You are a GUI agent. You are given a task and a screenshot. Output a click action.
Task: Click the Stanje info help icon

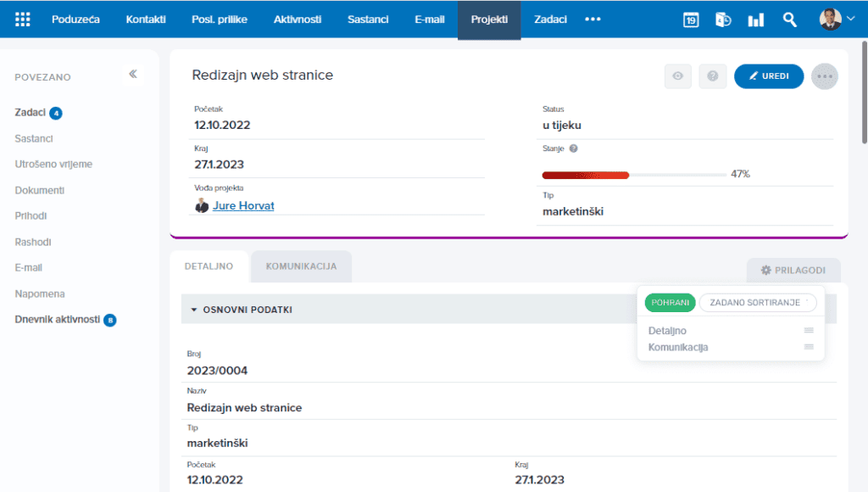pyautogui.click(x=574, y=148)
